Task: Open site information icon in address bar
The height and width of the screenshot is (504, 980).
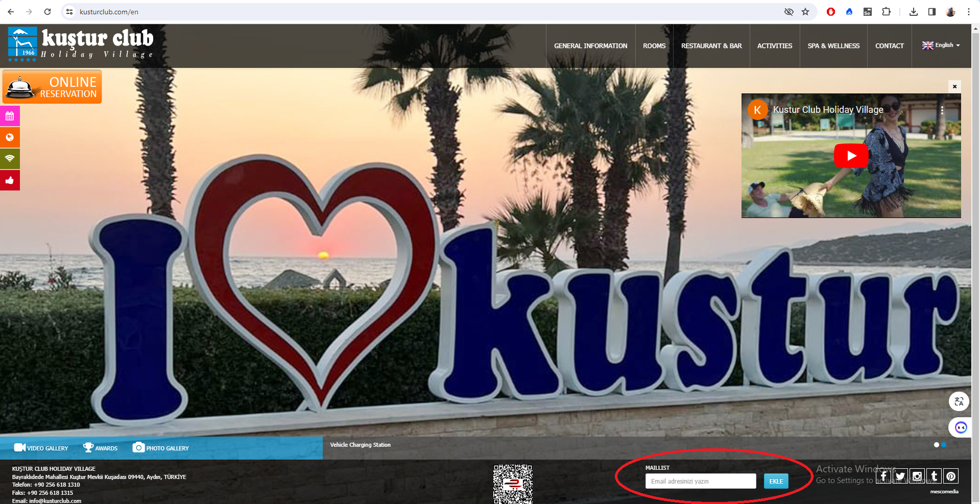Action: pyautogui.click(x=70, y=12)
